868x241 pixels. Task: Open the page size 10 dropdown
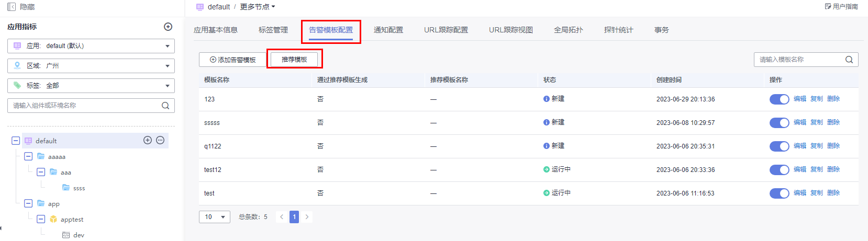215,217
